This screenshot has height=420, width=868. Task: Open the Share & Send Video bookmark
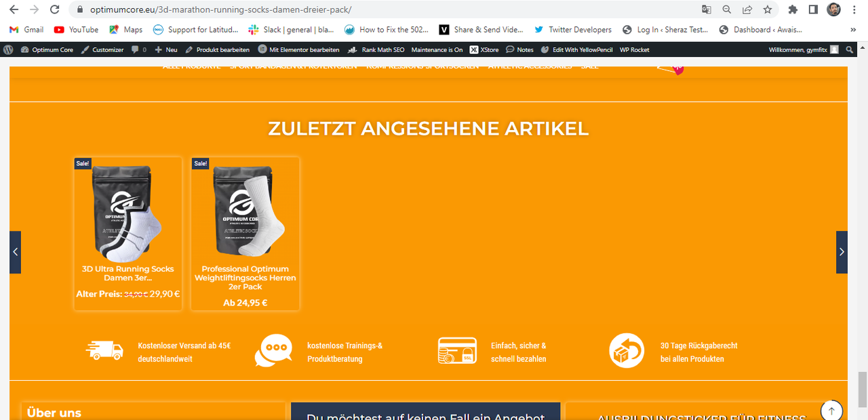tap(481, 30)
